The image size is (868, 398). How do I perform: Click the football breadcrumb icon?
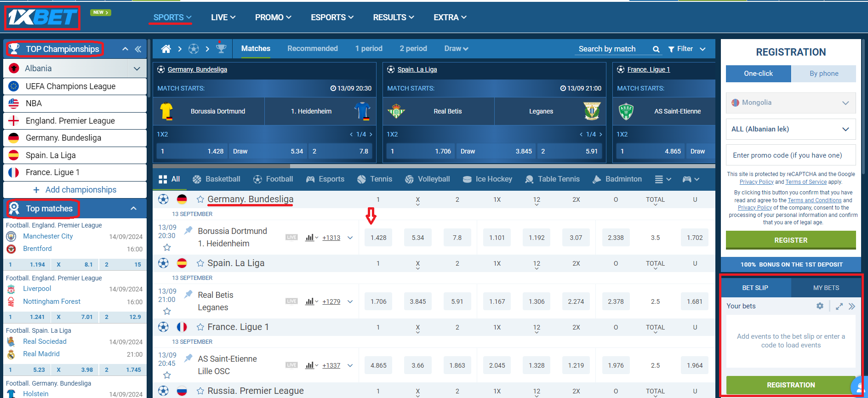(194, 49)
